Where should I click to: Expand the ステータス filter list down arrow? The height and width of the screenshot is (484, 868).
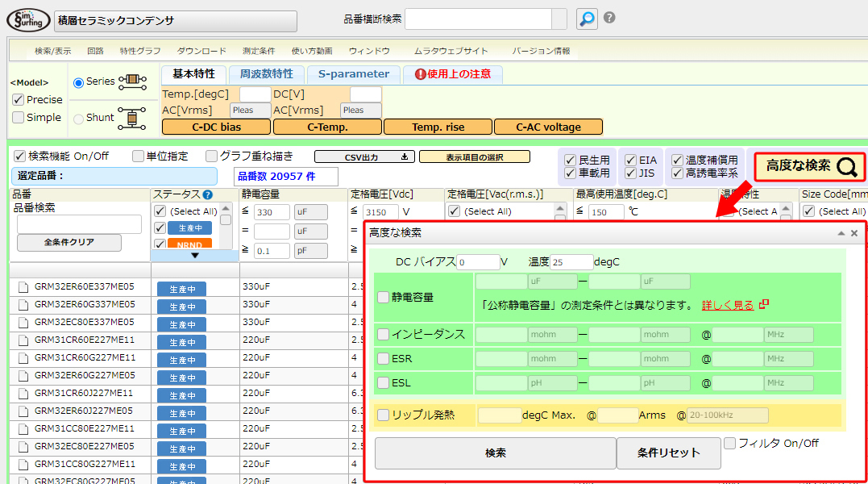(x=194, y=256)
